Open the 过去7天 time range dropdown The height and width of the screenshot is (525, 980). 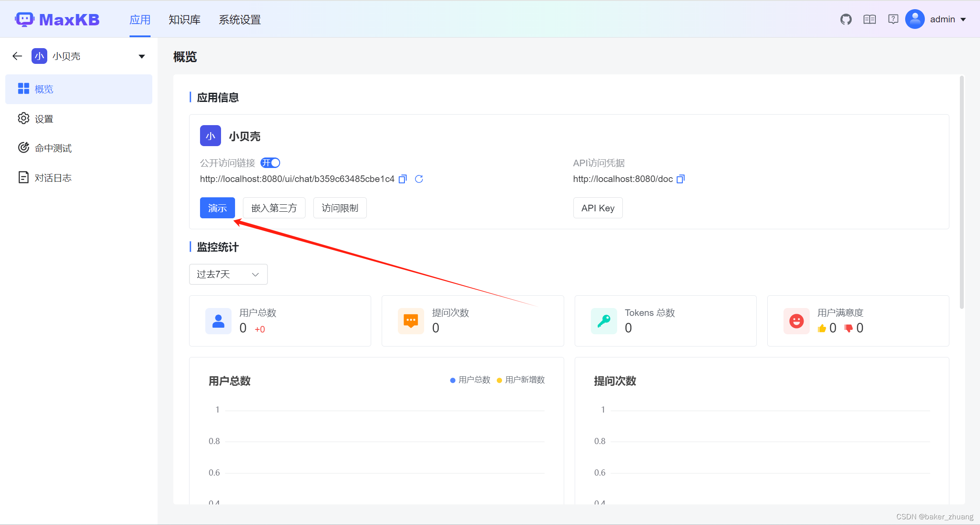pyautogui.click(x=228, y=274)
